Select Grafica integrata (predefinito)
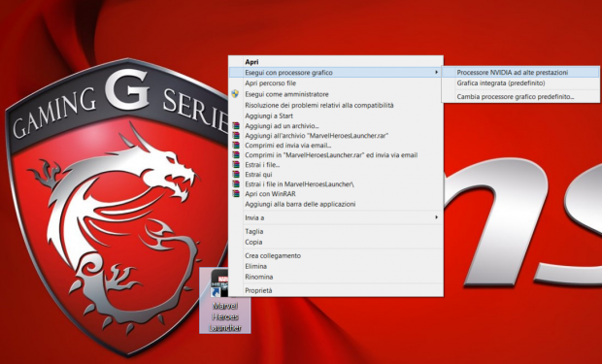602x364 pixels. coord(521,83)
